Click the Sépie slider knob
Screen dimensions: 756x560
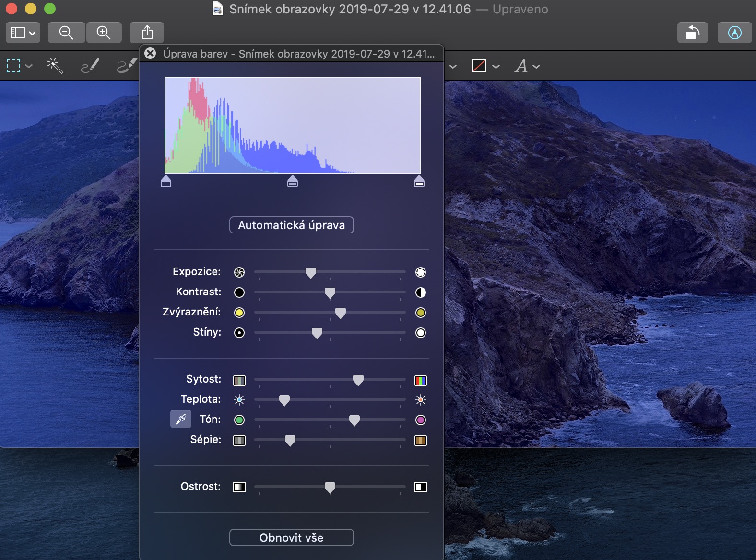tap(290, 440)
